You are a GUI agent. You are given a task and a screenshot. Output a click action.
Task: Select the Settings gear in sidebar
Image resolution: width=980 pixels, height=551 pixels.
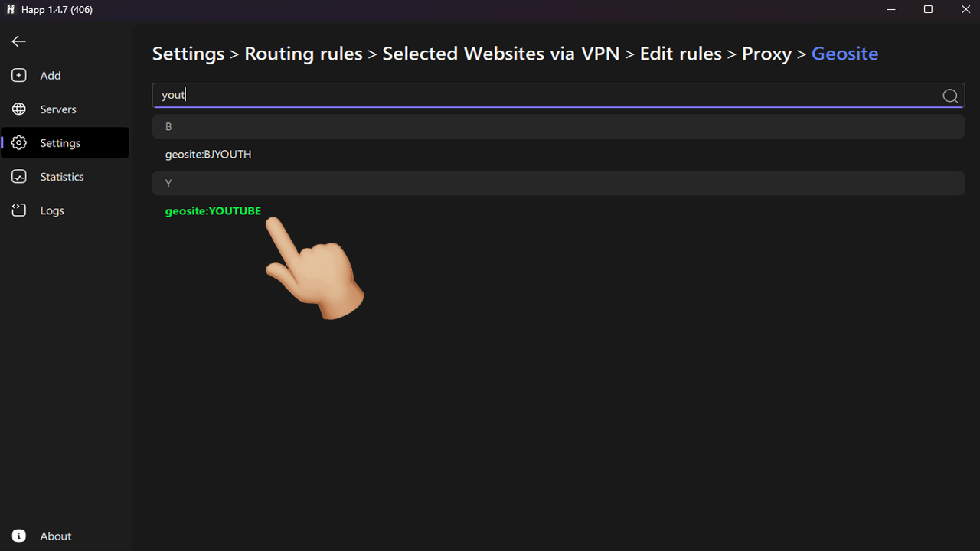click(x=19, y=143)
